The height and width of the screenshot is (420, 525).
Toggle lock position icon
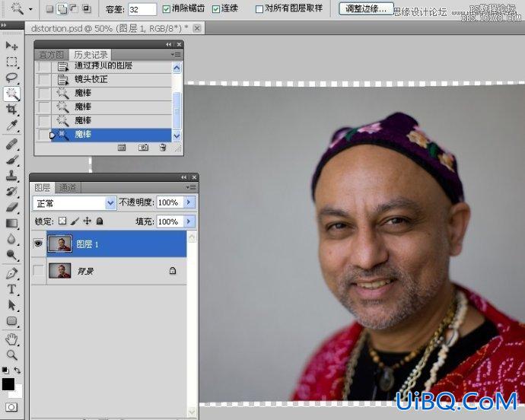(x=87, y=221)
